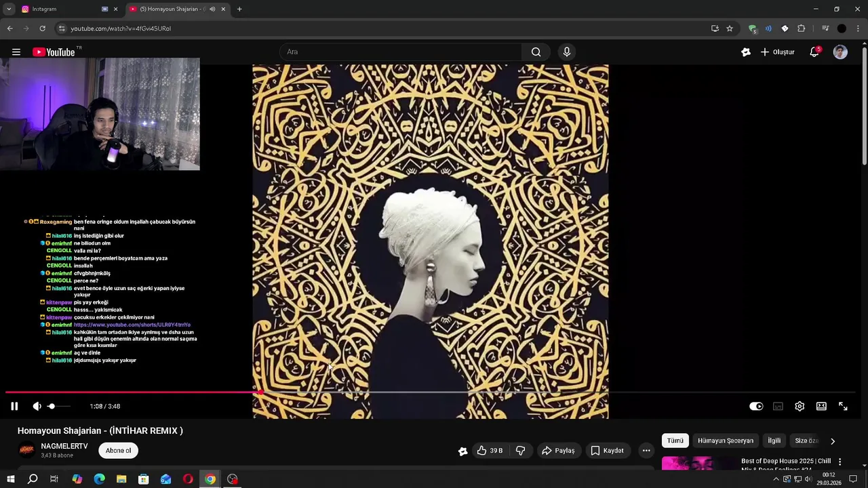Viewport: 868px width, 488px height.
Task: Open the YouTube guide hamburger menu
Action: 16,52
